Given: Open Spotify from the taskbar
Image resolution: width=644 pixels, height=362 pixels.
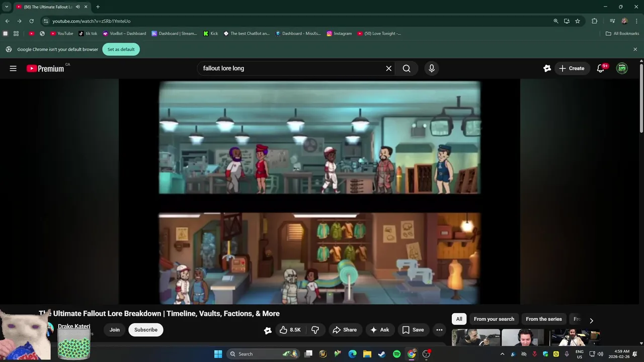Looking at the screenshot, I should click(x=396, y=354).
